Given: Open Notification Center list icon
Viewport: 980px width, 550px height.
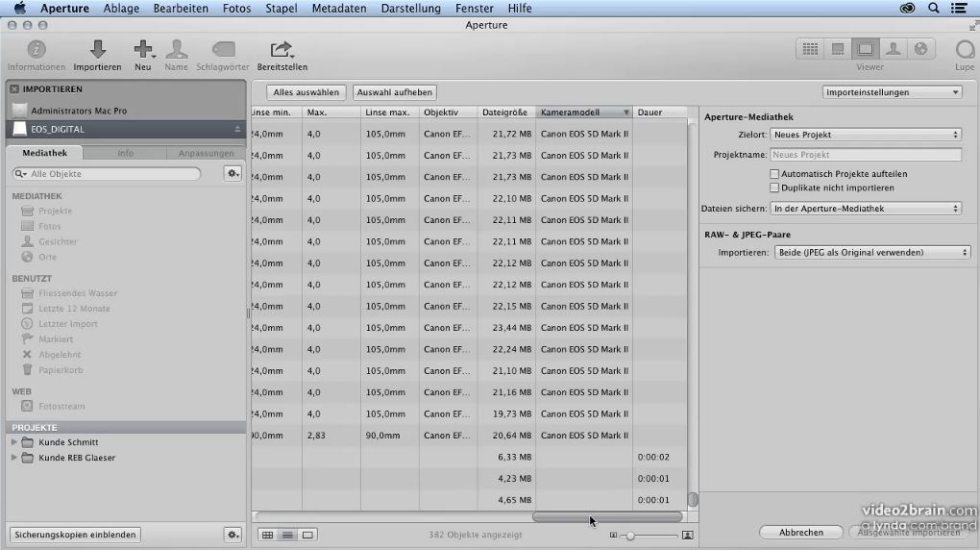Looking at the screenshot, I should click(x=959, y=8).
